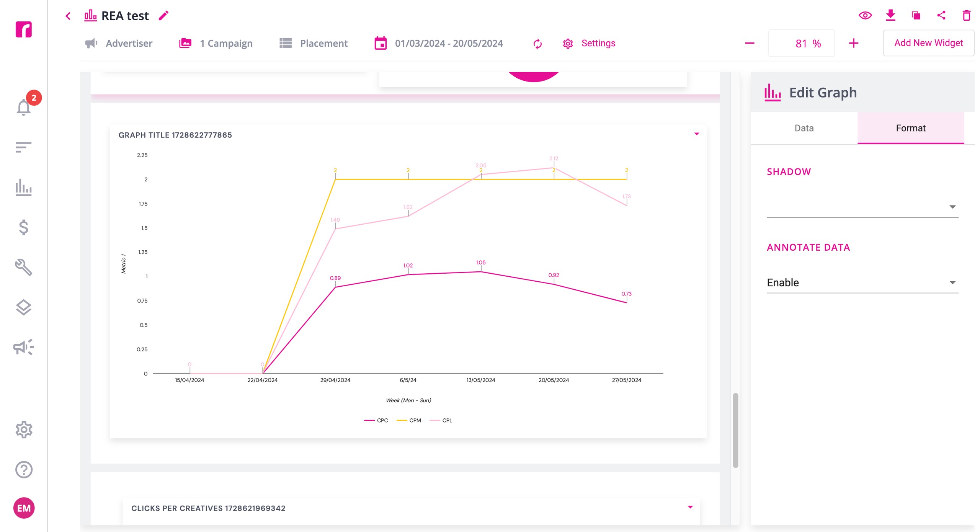
Task: Open the layers sidebar icon
Action: click(23, 307)
